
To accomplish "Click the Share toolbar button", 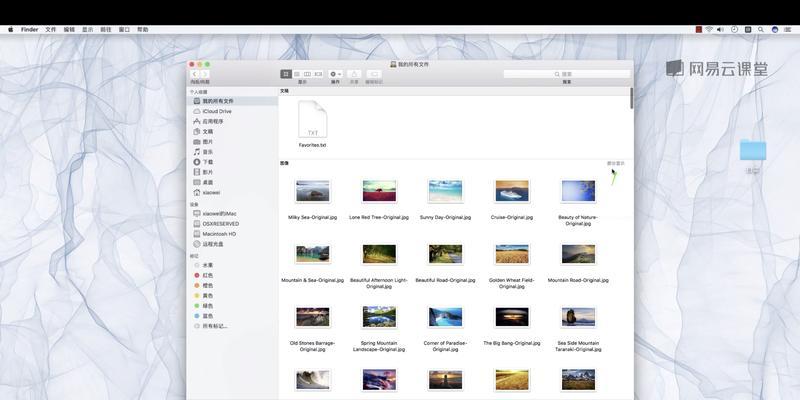I will (x=354, y=74).
